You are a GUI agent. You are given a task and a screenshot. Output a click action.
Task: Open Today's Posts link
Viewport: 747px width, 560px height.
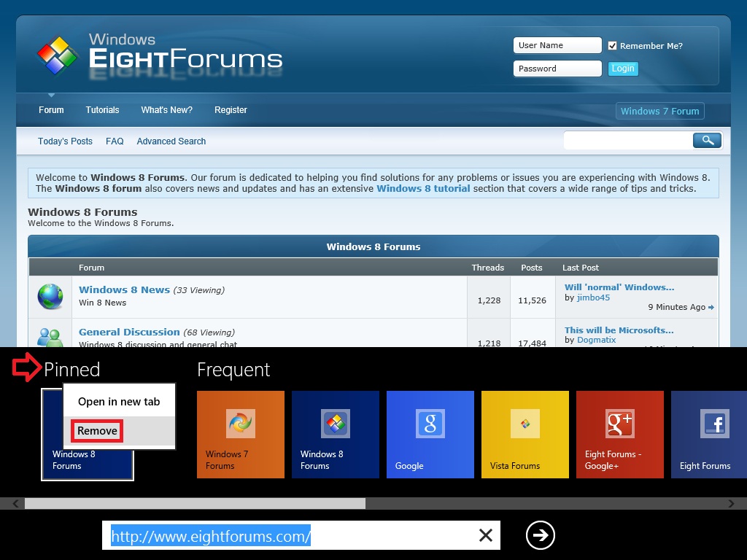[x=65, y=141]
